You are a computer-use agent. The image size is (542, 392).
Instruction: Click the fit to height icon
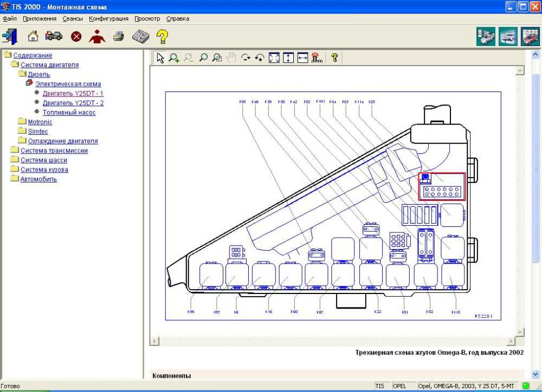tap(288, 58)
